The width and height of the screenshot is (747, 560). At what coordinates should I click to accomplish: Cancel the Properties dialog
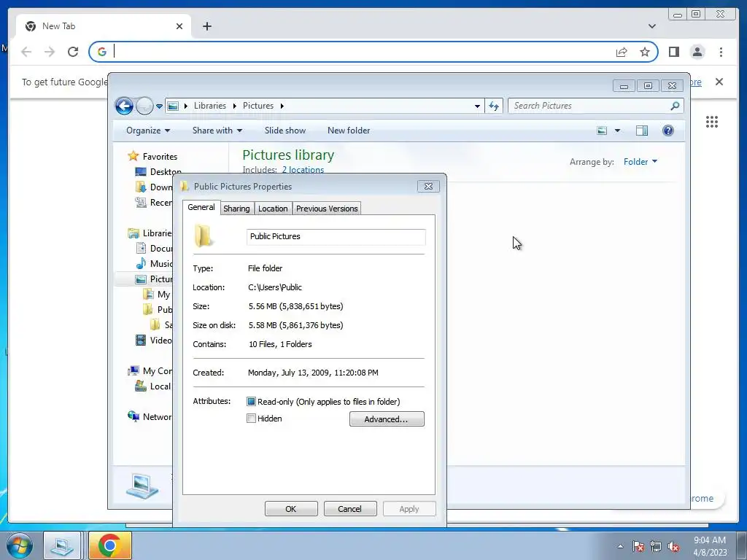tap(350, 509)
